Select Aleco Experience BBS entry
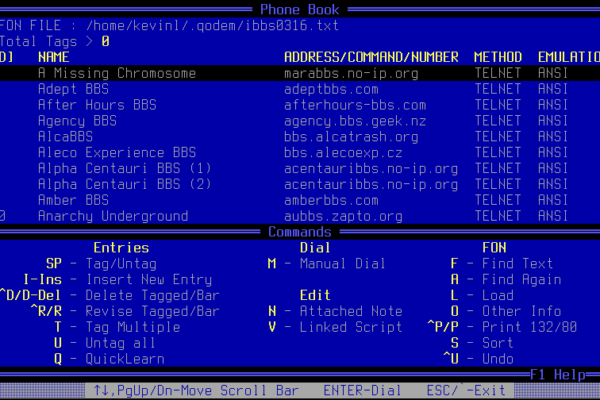Image resolution: width=600 pixels, height=400 pixels. tap(117, 153)
